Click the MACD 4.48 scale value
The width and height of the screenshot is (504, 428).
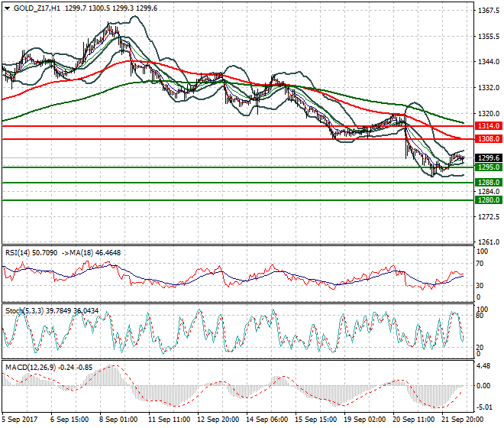point(484,365)
